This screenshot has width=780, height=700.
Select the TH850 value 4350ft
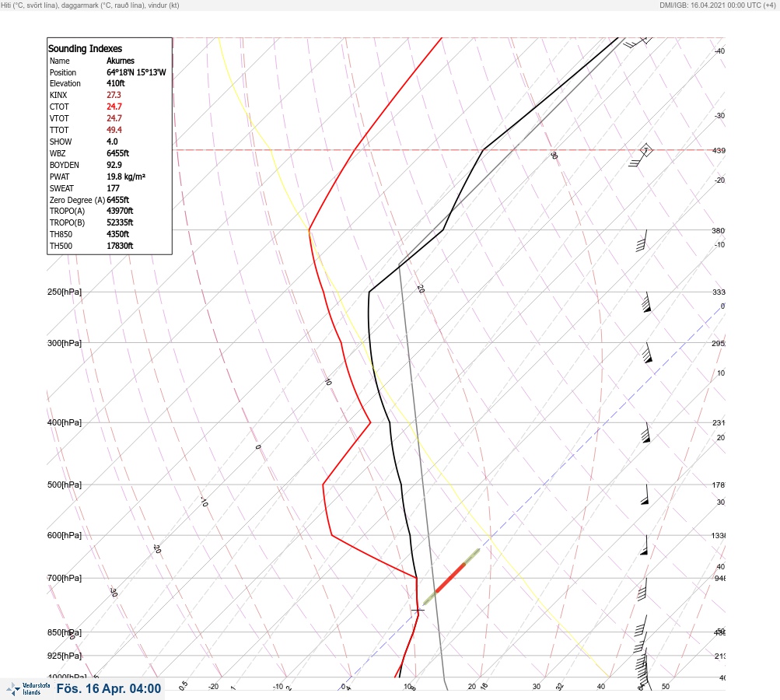click(118, 234)
